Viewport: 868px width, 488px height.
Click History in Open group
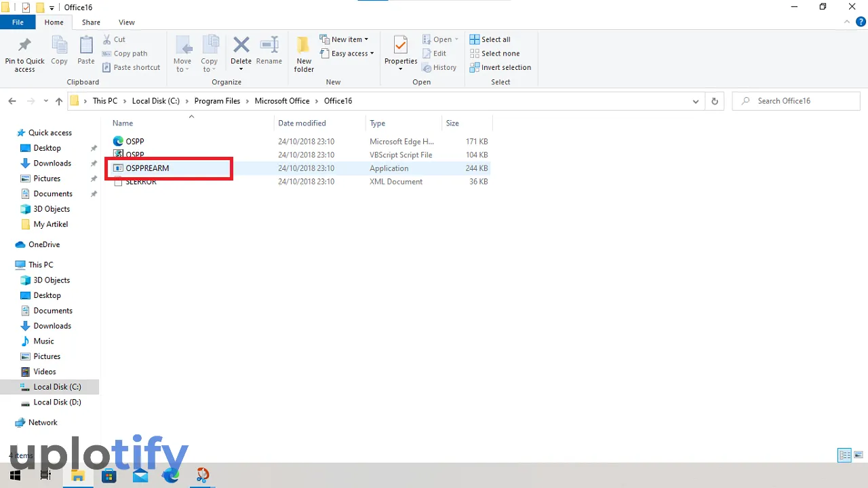[439, 67]
